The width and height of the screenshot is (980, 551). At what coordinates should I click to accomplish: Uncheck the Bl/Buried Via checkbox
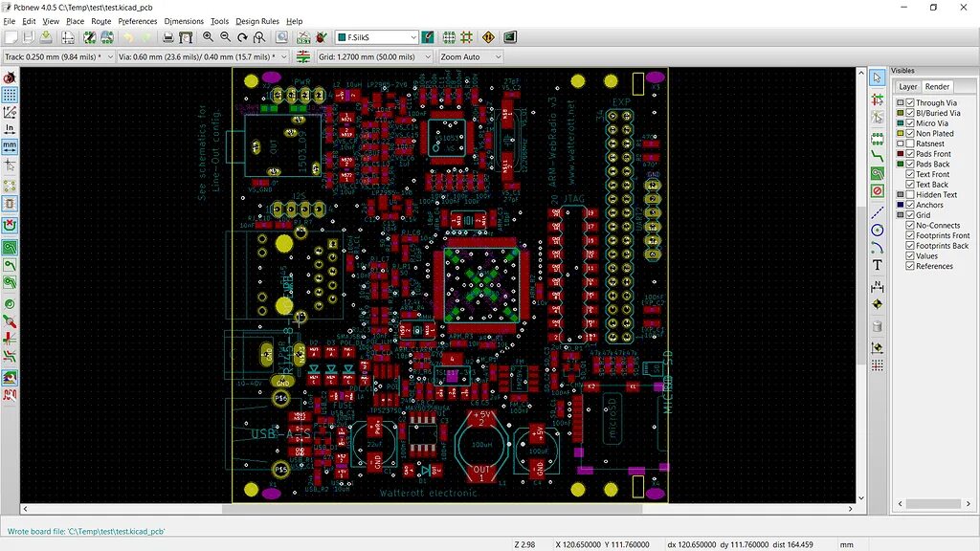coord(910,113)
